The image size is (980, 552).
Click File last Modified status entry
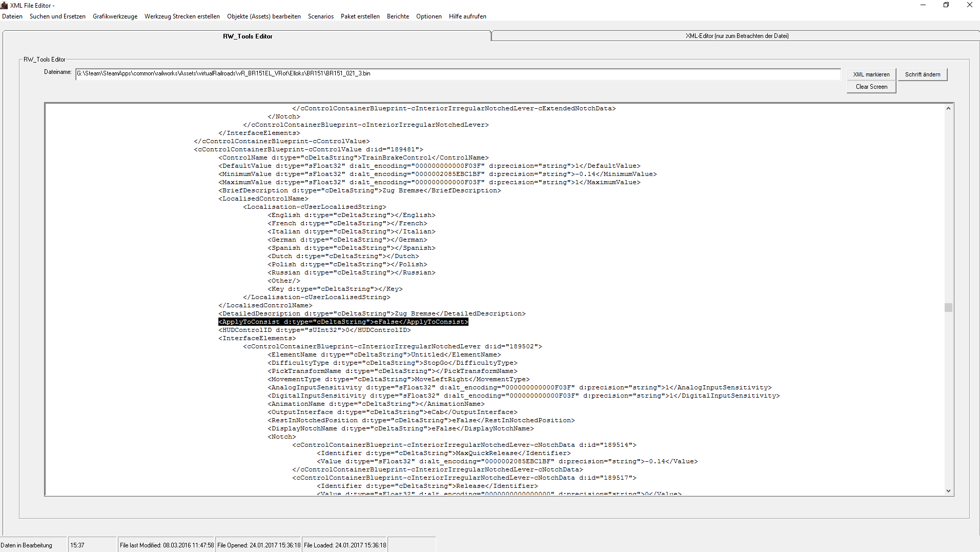167,545
